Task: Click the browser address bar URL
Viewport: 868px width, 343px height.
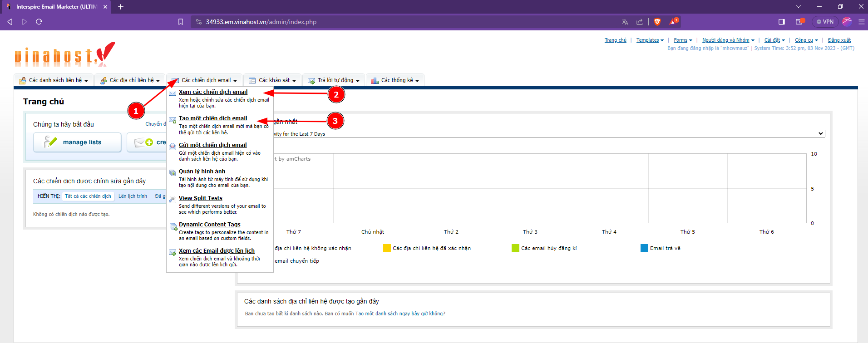Action: point(261,22)
